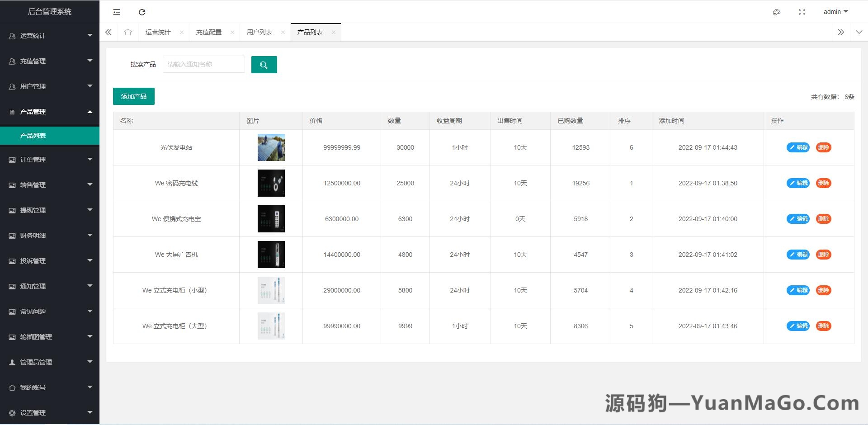Click the sidebar collapse menu icon

pyautogui.click(x=117, y=12)
